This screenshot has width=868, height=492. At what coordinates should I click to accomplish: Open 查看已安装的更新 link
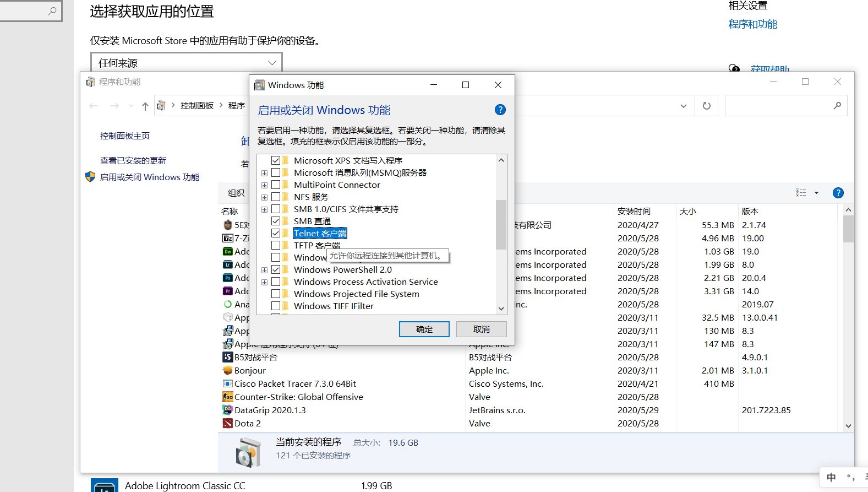133,160
